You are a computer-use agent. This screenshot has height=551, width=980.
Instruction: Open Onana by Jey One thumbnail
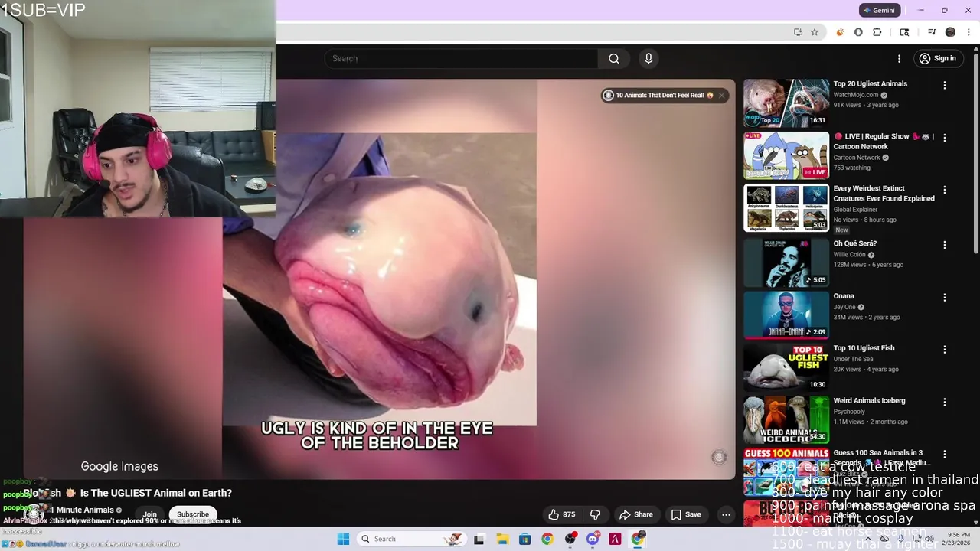pyautogui.click(x=786, y=315)
